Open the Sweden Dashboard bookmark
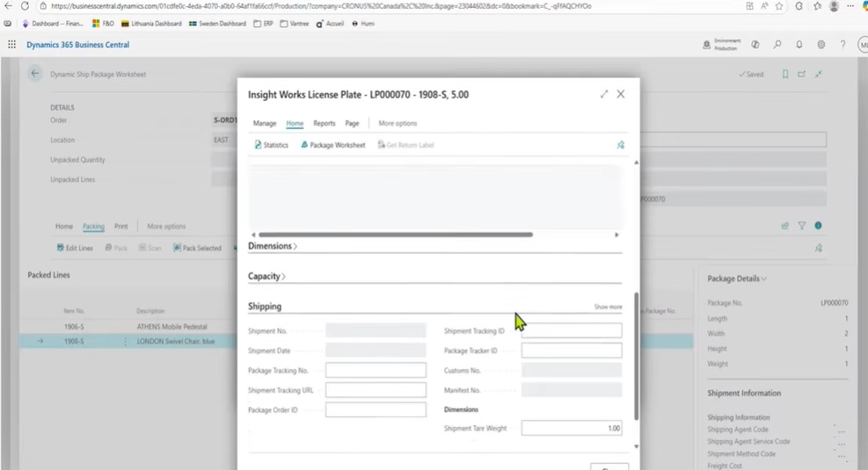Image resolution: width=868 pixels, height=470 pixels. (217, 24)
